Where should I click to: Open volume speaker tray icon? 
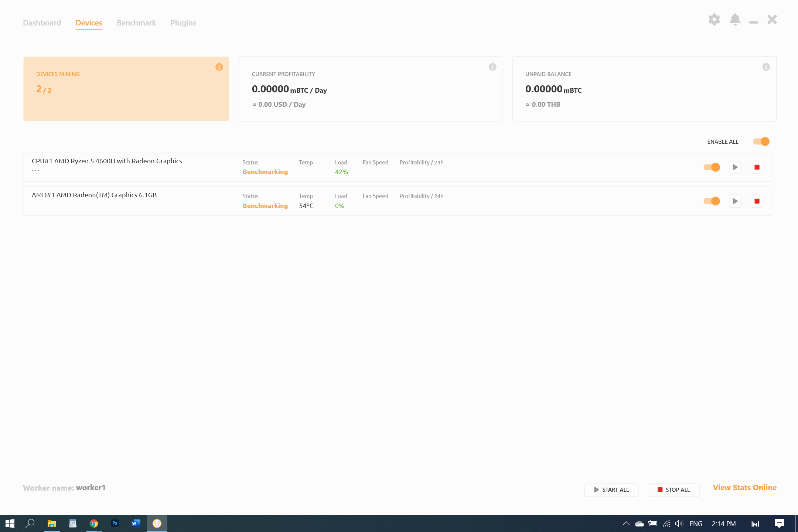pos(679,524)
